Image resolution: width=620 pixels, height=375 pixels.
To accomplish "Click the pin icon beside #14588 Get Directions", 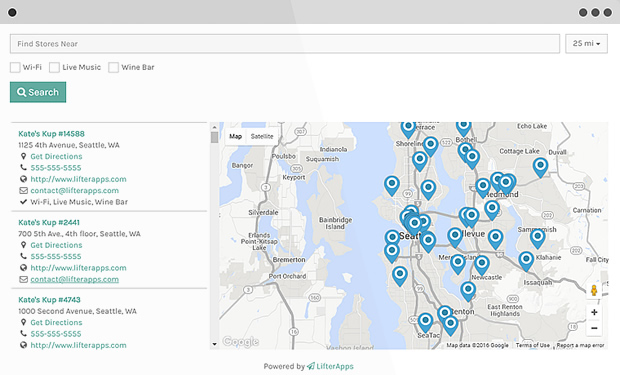I will pyautogui.click(x=23, y=156).
